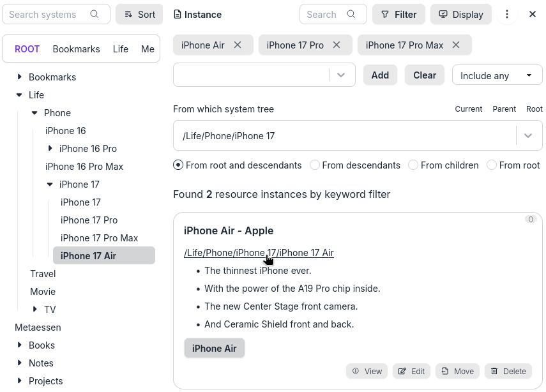Select From root radio option
Screen dimensions: 546x392
coord(492,165)
